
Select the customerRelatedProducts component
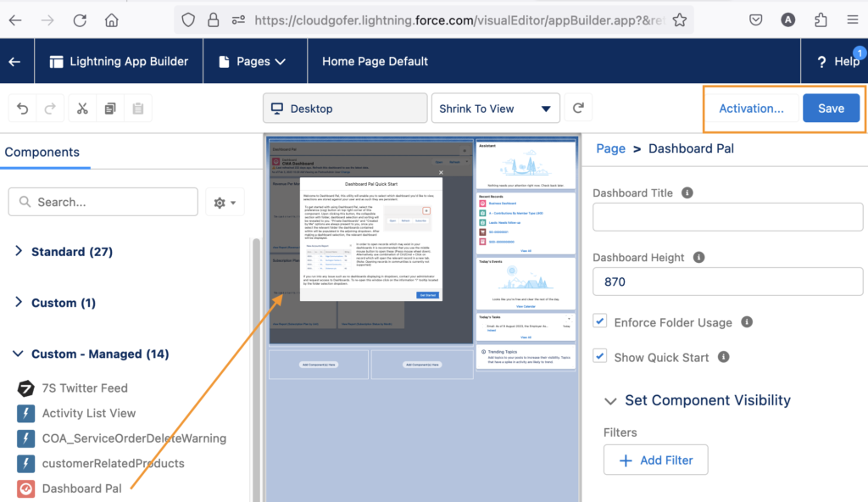coord(113,463)
